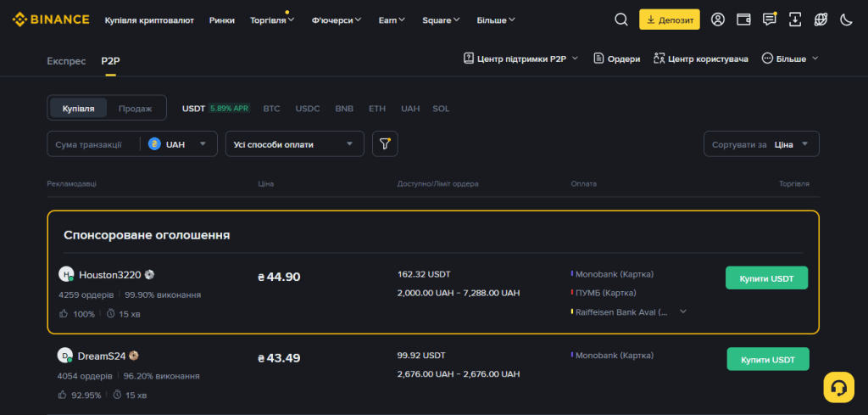Screen dimensions: 868x415
Task: Open Усі способи оплати dropdown
Action: [x=294, y=144]
